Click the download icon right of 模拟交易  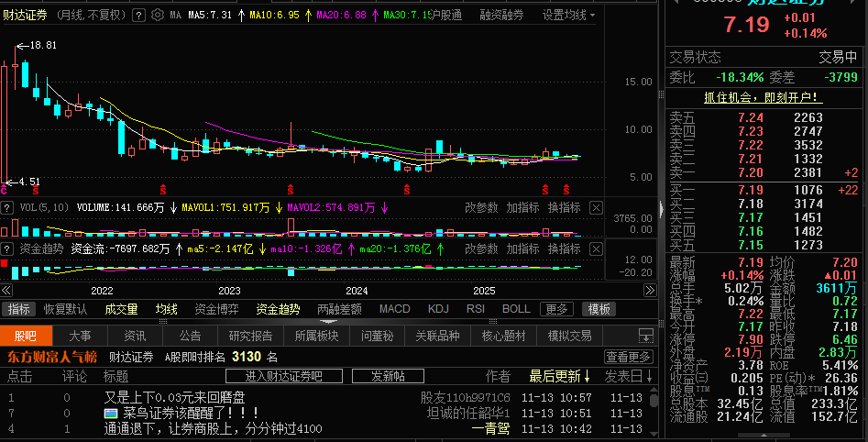645,336
